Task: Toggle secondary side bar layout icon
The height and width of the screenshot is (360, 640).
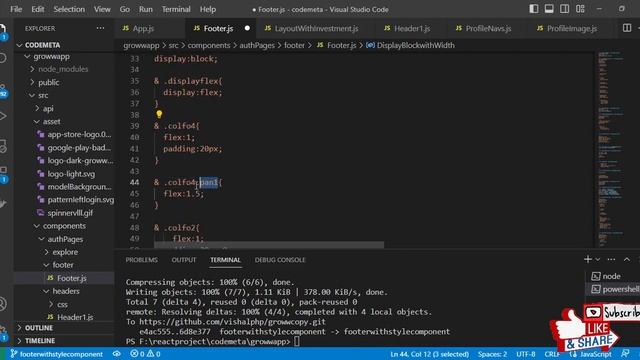Action: 564,9
